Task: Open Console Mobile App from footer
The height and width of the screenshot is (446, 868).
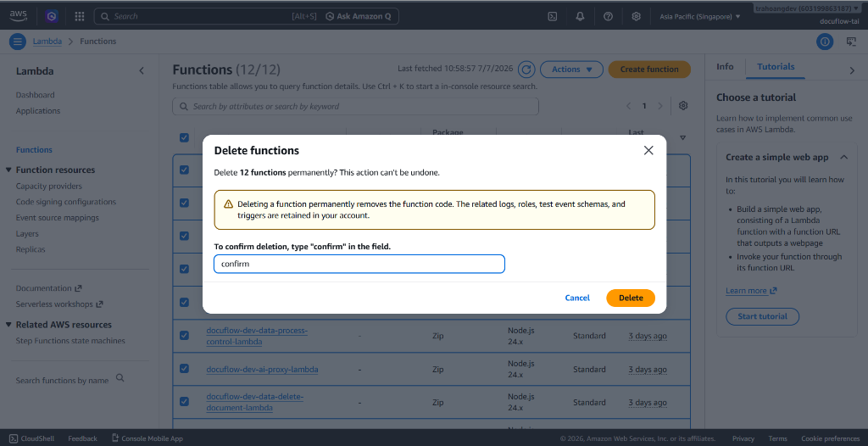Action: (x=147, y=438)
